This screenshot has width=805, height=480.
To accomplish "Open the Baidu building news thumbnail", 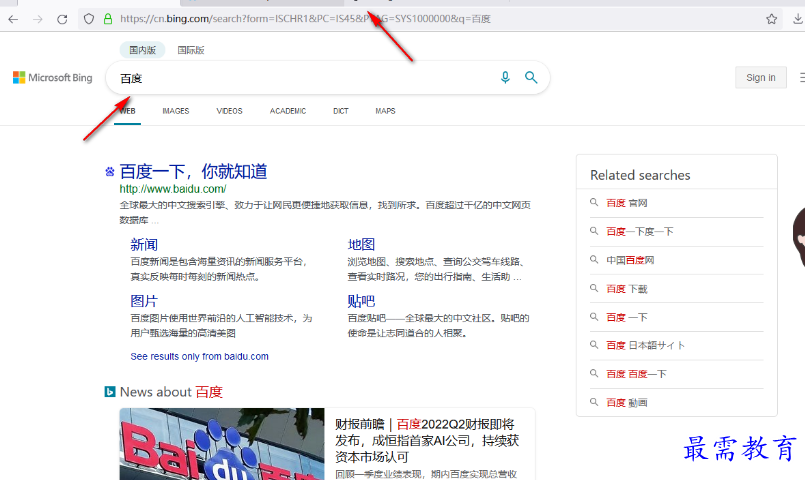I will (222, 444).
